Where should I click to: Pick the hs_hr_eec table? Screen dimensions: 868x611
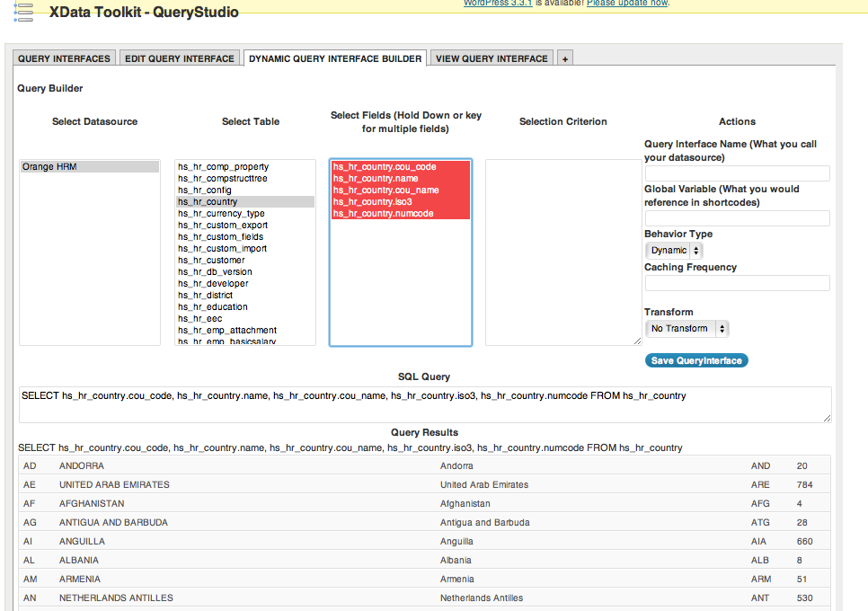pos(245,318)
